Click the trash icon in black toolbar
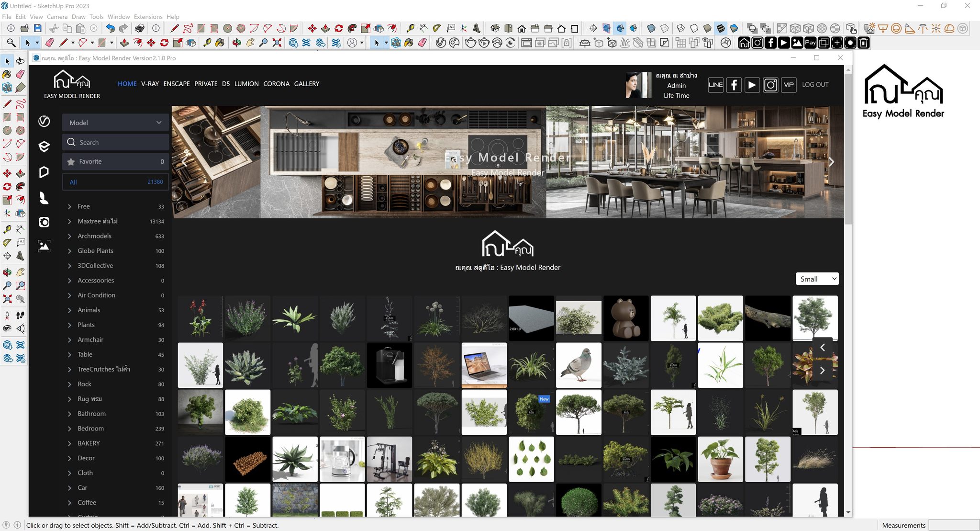This screenshot has width=980, height=531. 864,43
